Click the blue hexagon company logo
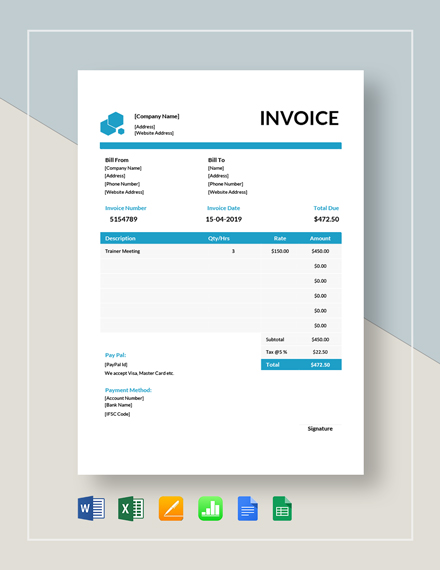 pos(112,124)
